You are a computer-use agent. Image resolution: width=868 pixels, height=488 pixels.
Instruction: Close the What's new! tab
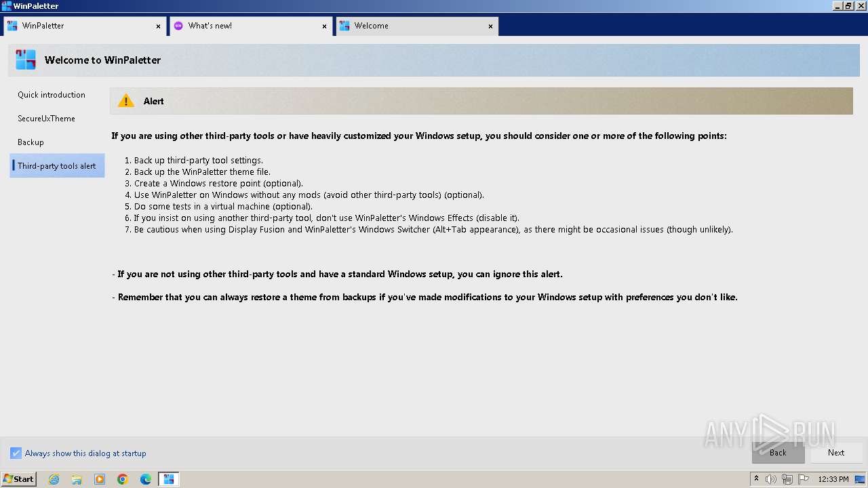coord(324,26)
